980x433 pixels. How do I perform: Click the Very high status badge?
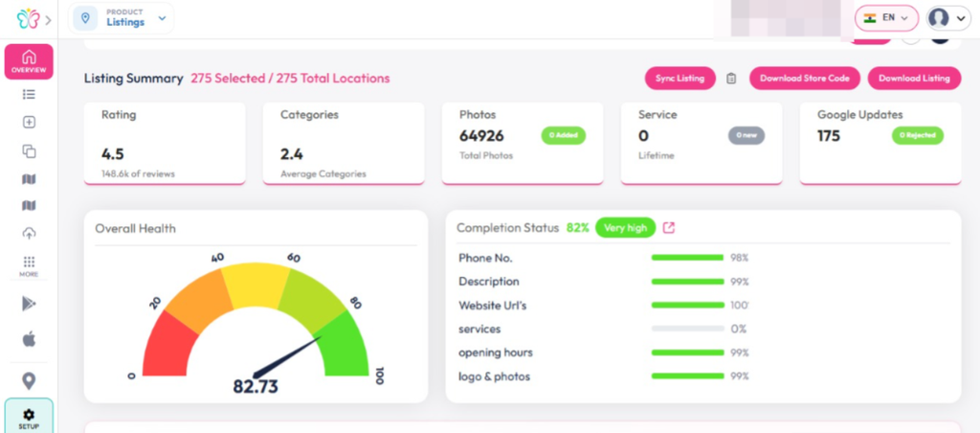pos(626,228)
